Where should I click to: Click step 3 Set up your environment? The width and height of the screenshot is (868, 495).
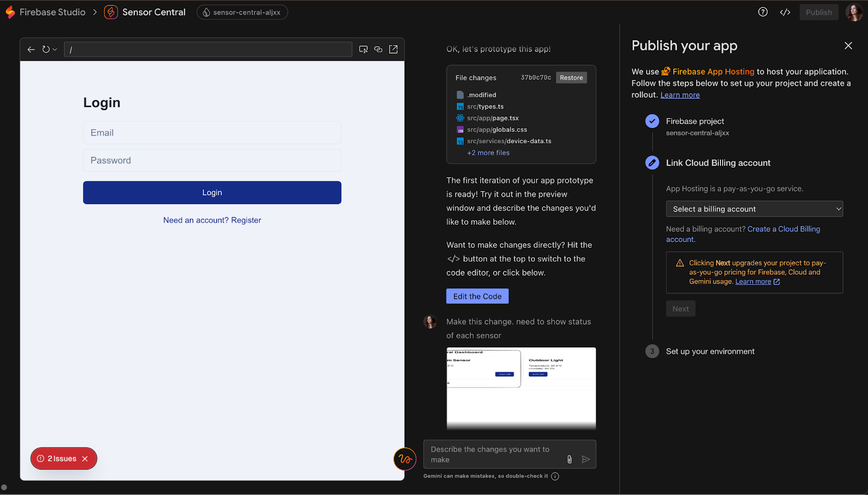coord(710,351)
